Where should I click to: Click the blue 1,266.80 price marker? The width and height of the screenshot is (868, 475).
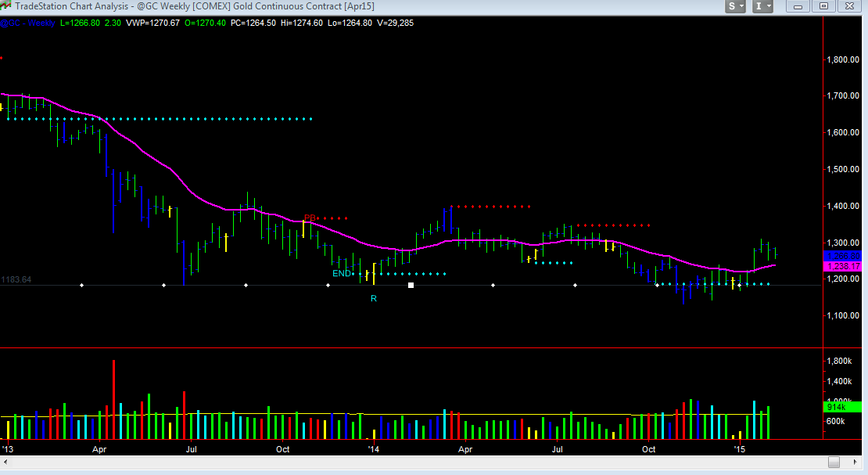coord(842,256)
